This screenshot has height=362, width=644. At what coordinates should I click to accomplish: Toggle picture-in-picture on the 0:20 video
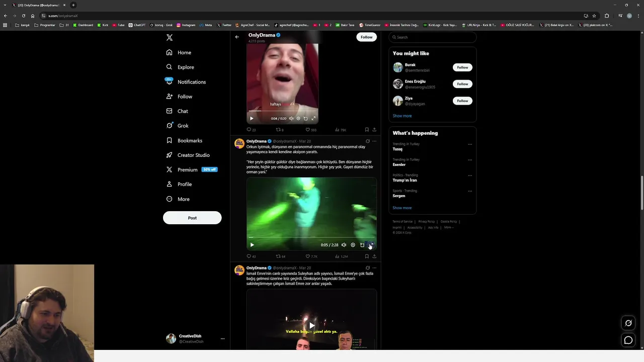pos(305,118)
